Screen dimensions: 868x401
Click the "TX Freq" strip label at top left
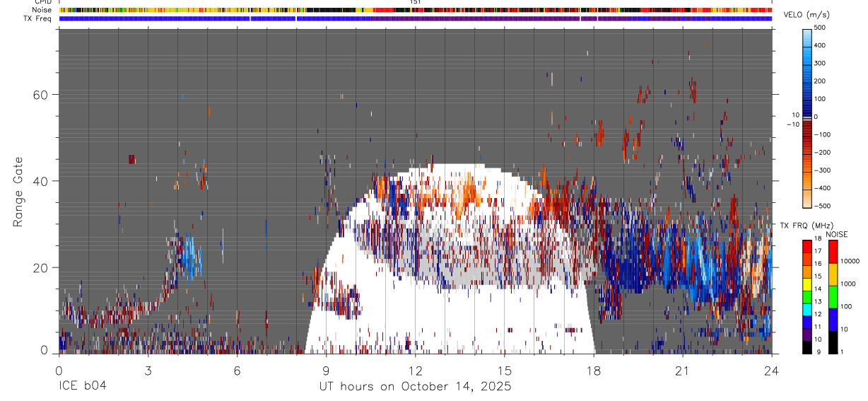37,18
